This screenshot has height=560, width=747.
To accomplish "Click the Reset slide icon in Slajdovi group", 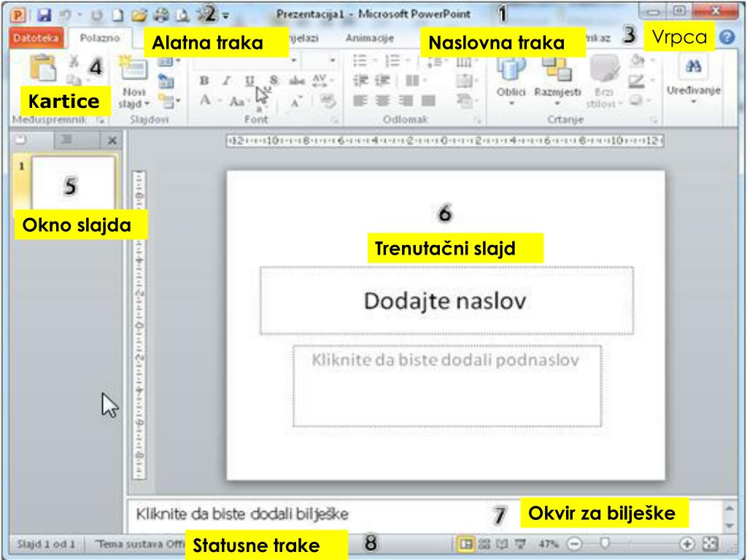I will point(166,82).
